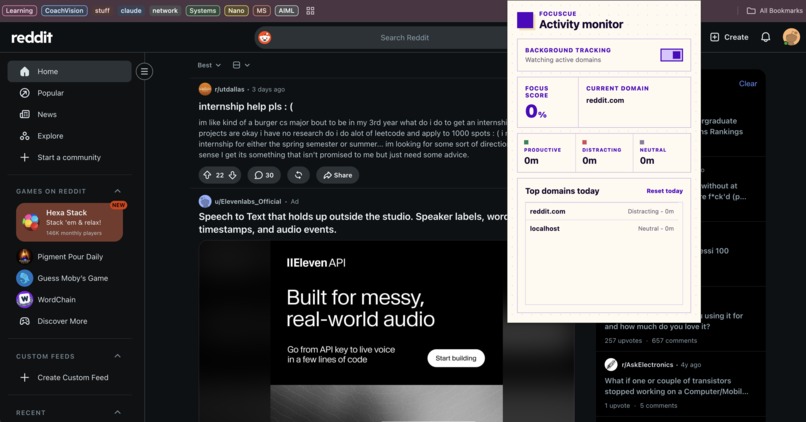Downvote the internship help post
Image resolution: width=806 pixels, height=422 pixels.
(232, 175)
